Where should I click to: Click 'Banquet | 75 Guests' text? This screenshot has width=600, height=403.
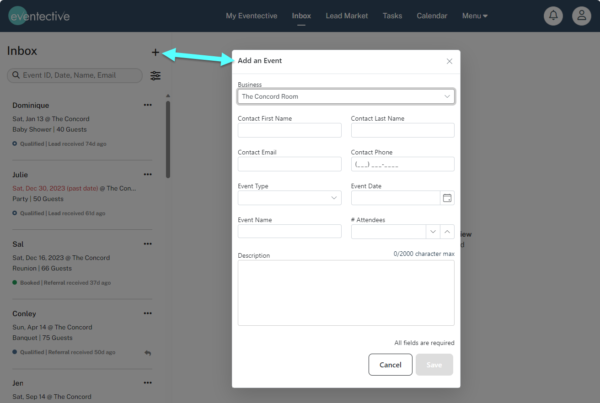[x=42, y=338]
